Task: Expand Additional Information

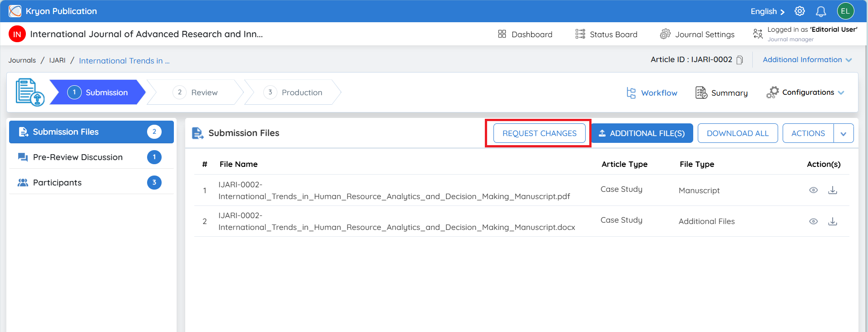Action: point(807,60)
